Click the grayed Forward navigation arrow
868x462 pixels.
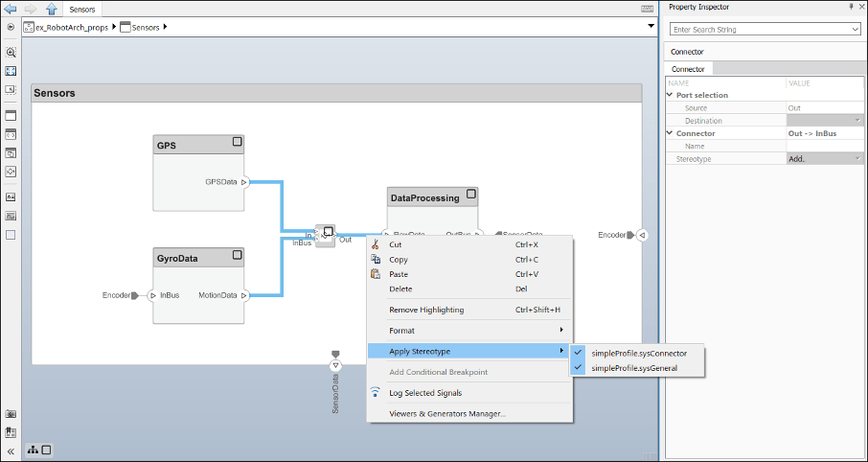[x=31, y=9]
